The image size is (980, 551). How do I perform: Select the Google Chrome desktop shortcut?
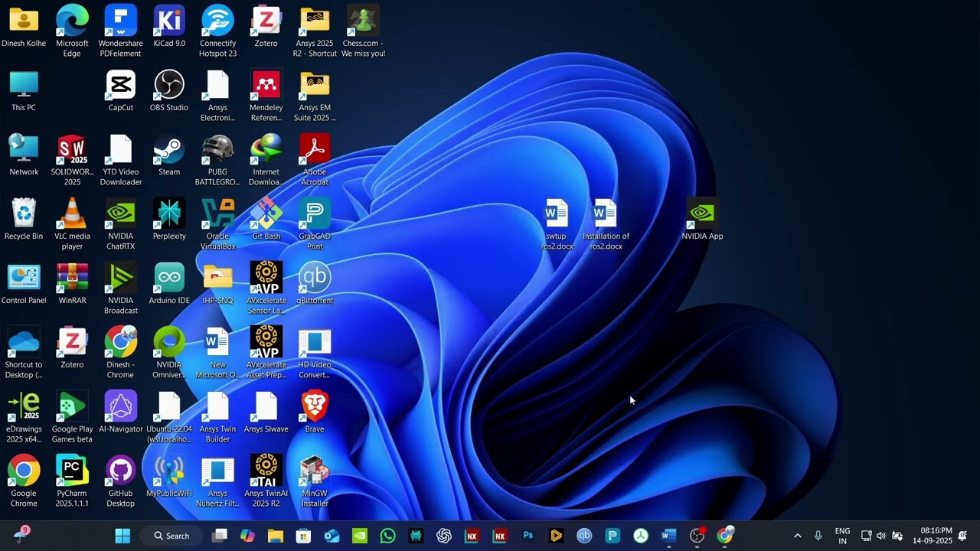pyautogui.click(x=24, y=482)
